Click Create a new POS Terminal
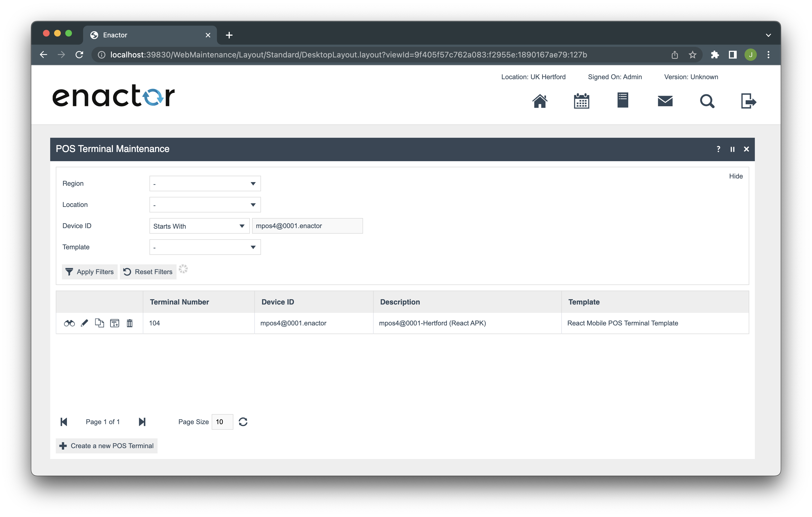Image resolution: width=812 pixels, height=517 pixels. 107,446
